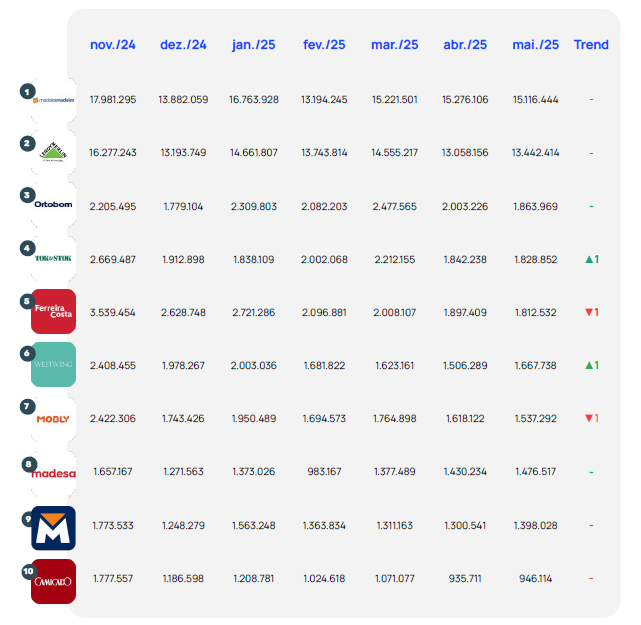Click the Trend column header
This screenshot has width=641, height=625.
[x=591, y=45]
